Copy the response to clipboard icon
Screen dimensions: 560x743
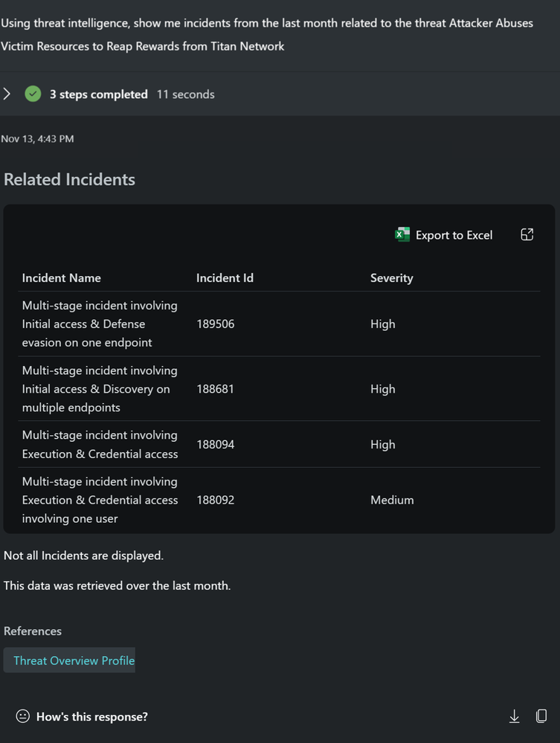point(541,716)
